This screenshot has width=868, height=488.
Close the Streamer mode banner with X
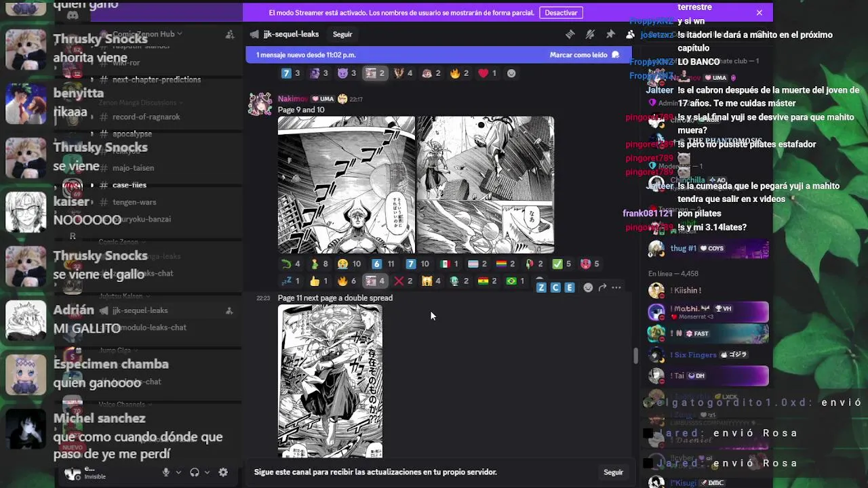759,12
